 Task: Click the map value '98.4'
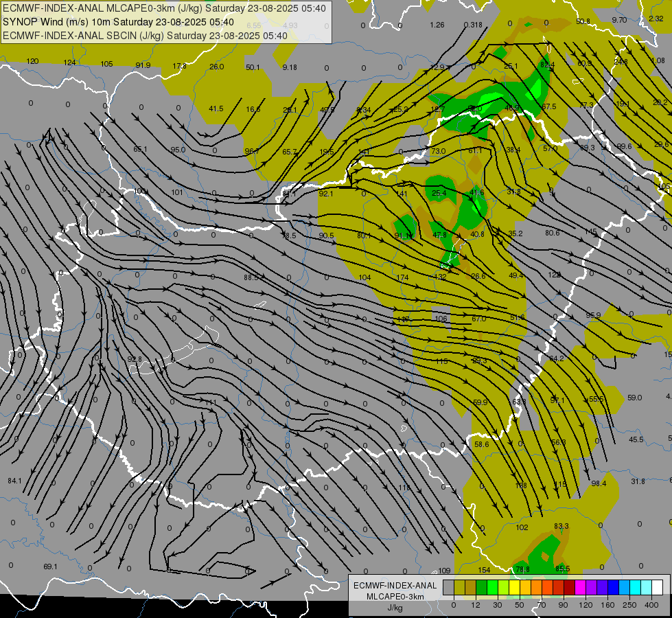tap(599, 483)
